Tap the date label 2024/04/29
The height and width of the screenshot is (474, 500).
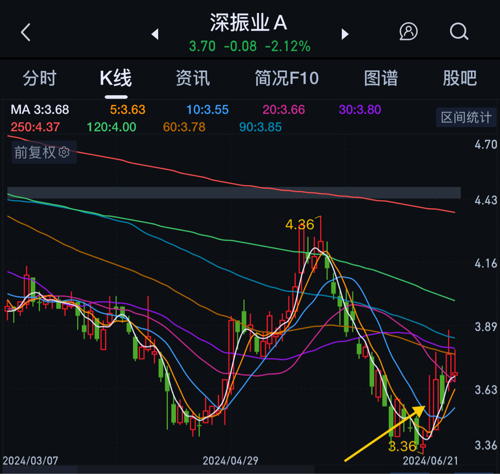coord(231,461)
